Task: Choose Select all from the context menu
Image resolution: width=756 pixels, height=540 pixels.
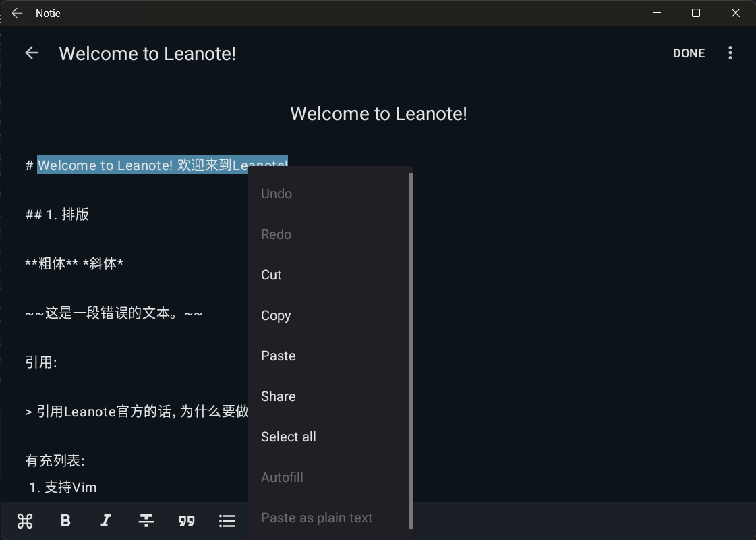Action: (329, 437)
